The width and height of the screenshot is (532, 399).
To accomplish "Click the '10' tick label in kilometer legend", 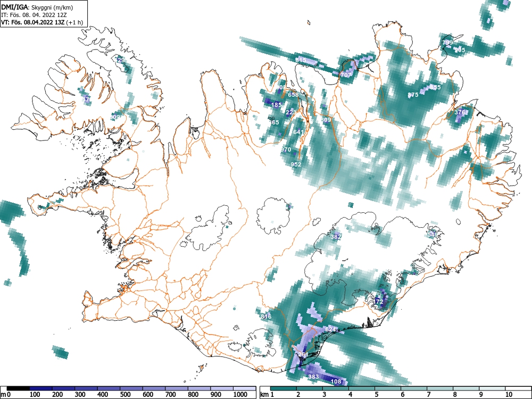I will point(508,395).
